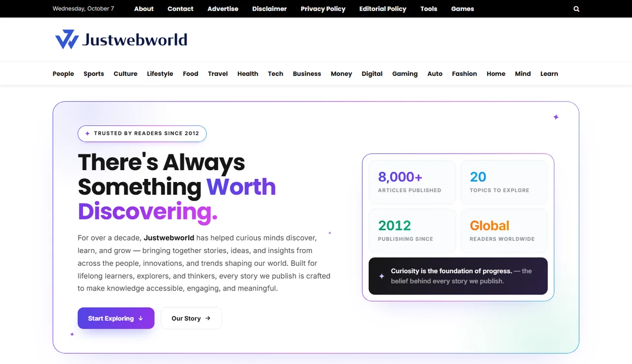Click the 2012 Publishing Since card
This screenshot has height=364, width=632.
click(x=412, y=231)
